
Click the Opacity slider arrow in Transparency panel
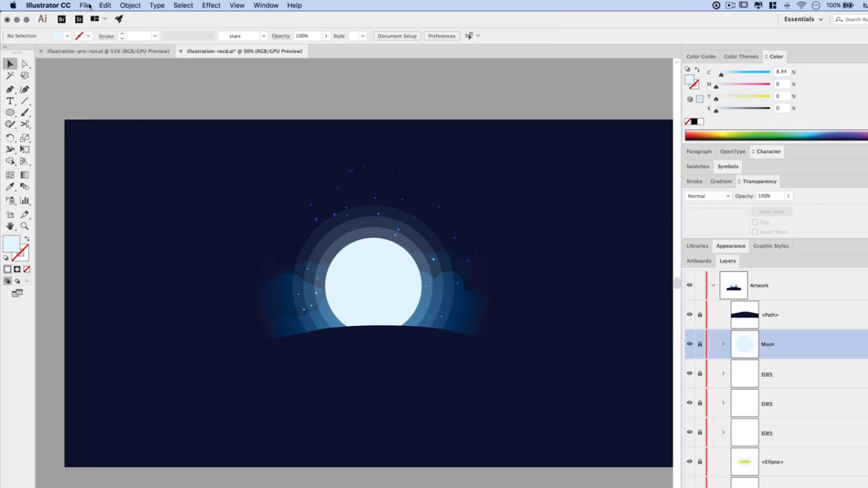tap(788, 196)
